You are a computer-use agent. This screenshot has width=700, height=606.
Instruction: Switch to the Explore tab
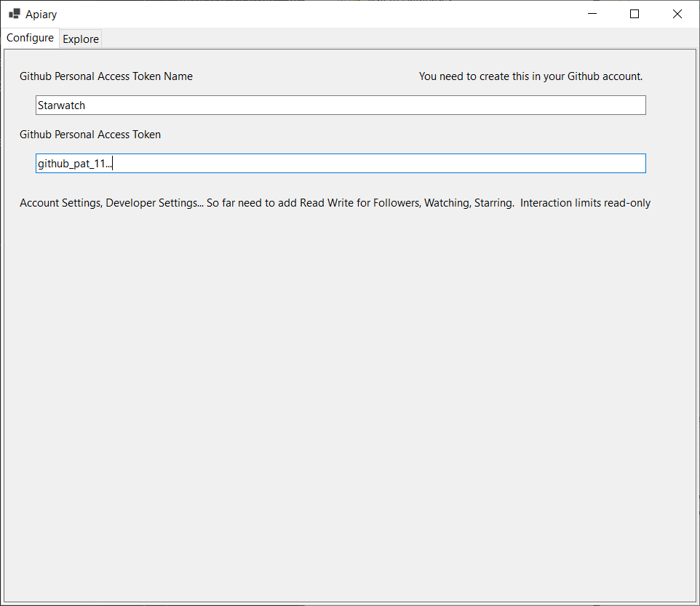pos(80,39)
